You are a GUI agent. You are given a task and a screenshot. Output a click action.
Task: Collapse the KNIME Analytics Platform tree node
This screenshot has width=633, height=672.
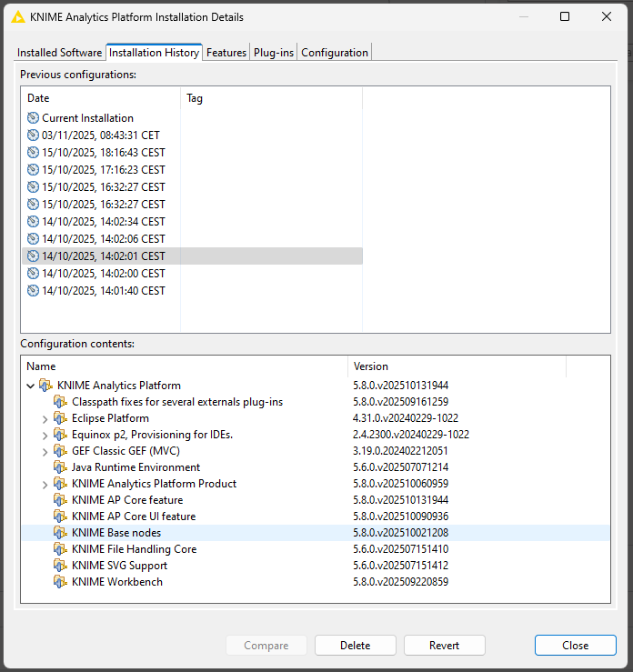tap(31, 386)
